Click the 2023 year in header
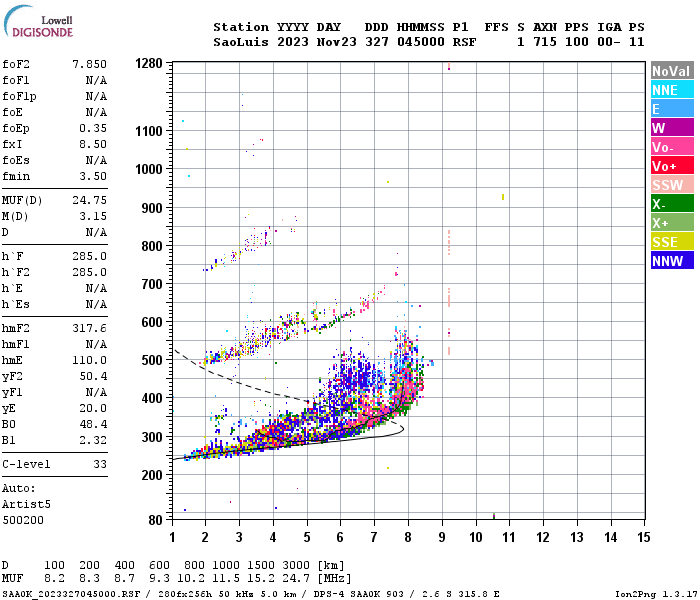This screenshot has width=700, height=600. 293,42
